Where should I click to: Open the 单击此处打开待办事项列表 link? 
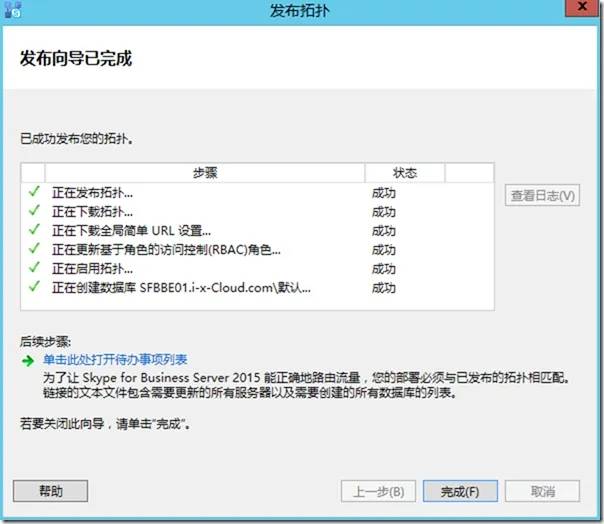tap(115, 359)
